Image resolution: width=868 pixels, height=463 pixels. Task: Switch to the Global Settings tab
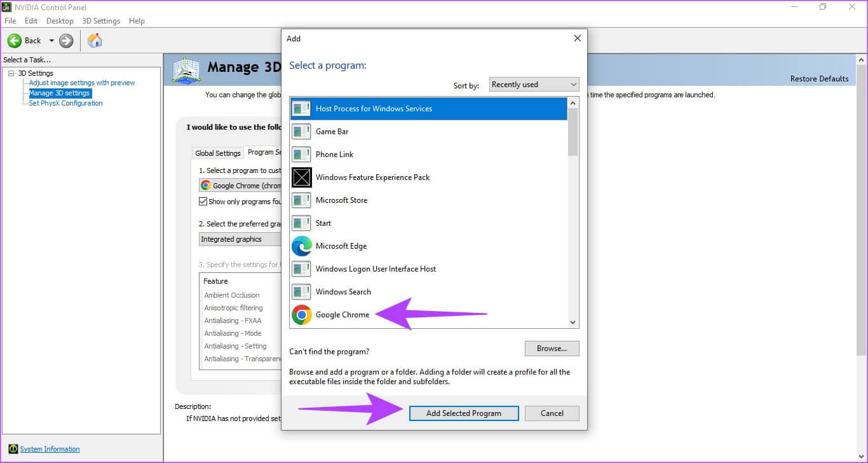click(x=218, y=153)
